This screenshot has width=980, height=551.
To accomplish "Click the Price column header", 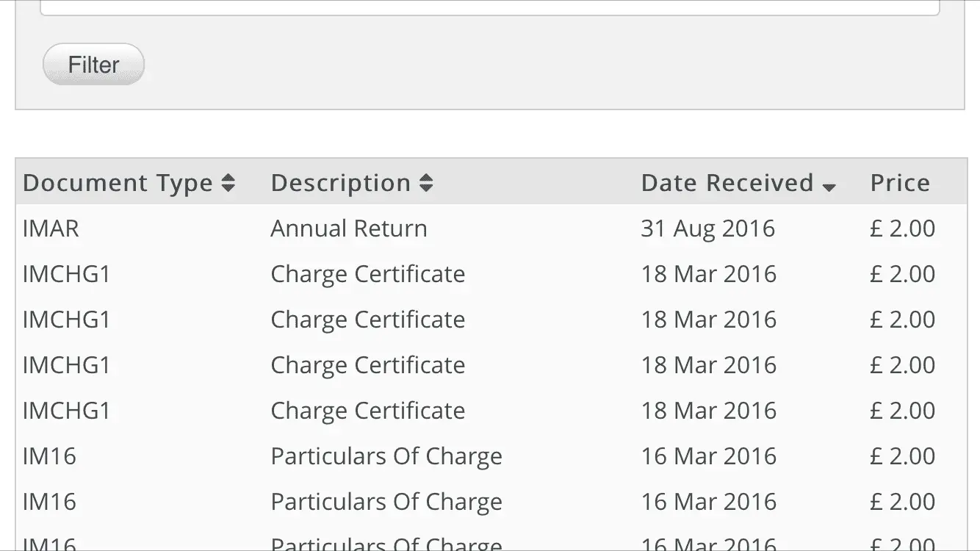I will click(900, 183).
